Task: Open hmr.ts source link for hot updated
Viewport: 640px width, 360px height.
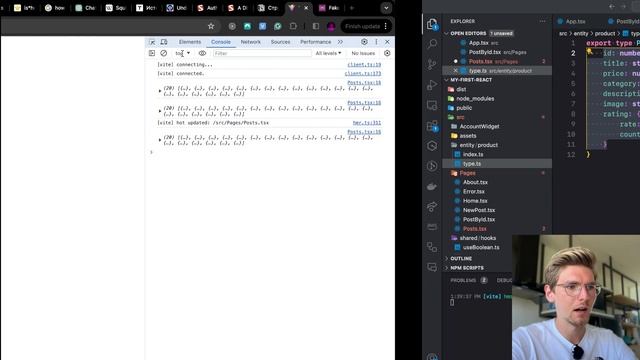Action: tap(367, 123)
